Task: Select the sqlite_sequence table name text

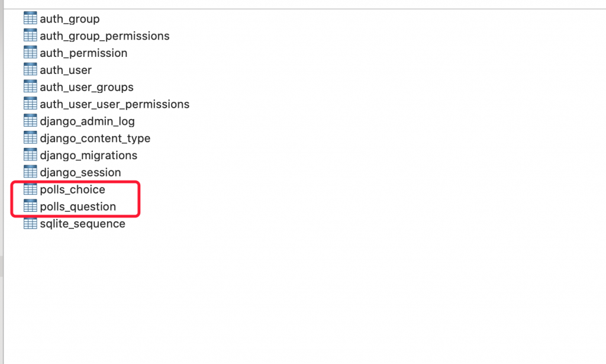Action: click(82, 224)
